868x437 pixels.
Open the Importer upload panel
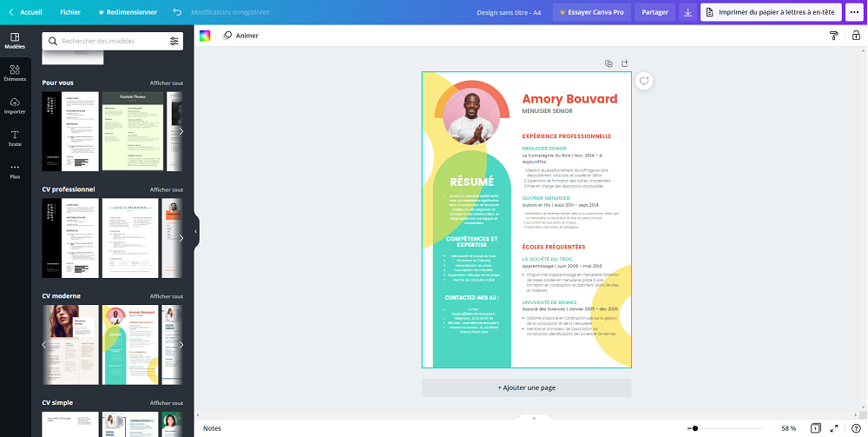coord(15,106)
